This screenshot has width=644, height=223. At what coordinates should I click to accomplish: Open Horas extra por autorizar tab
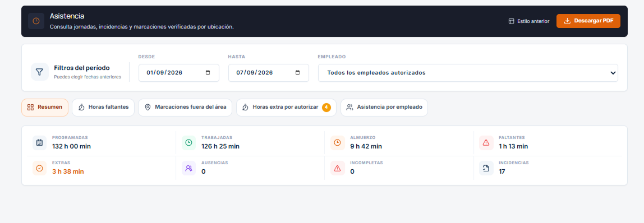286,108
